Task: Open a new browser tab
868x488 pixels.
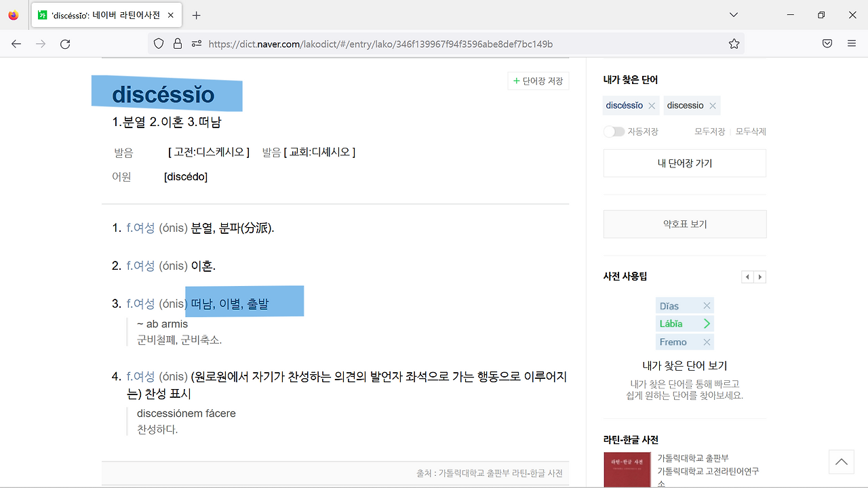Action: [196, 15]
